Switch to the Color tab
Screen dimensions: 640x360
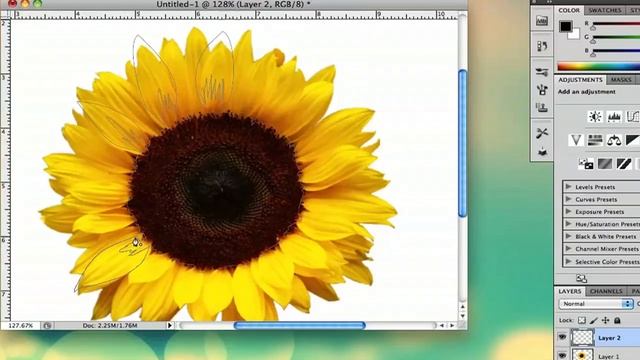(x=569, y=10)
